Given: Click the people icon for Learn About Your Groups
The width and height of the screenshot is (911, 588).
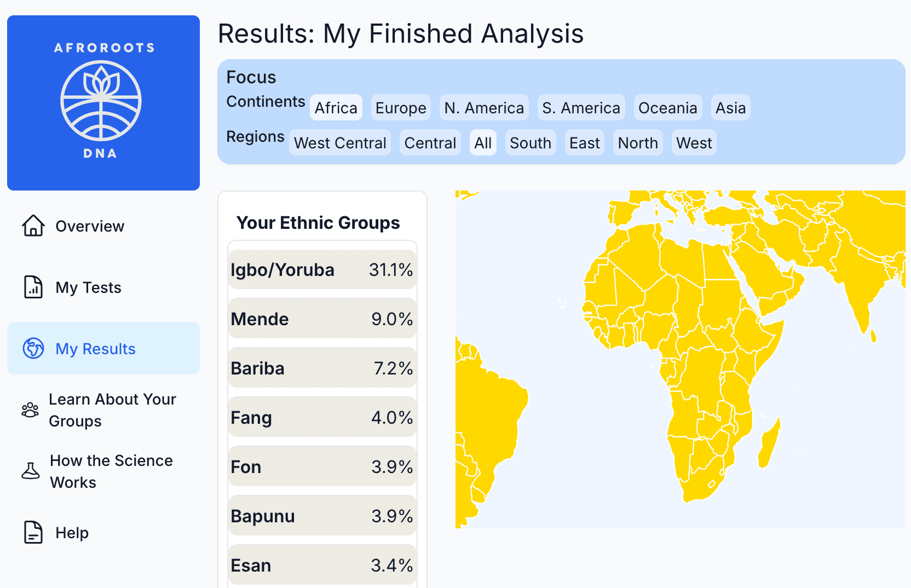Looking at the screenshot, I should [x=30, y=410].
